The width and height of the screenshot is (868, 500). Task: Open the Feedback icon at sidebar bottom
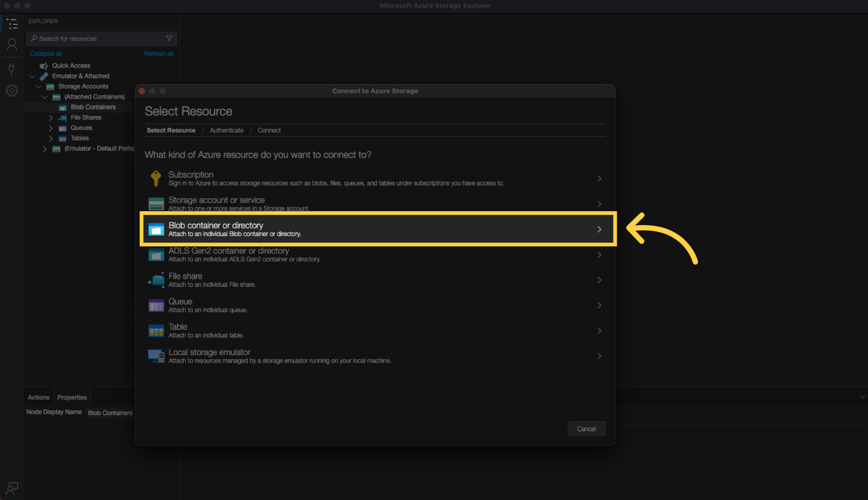click(x=12, y=489)
